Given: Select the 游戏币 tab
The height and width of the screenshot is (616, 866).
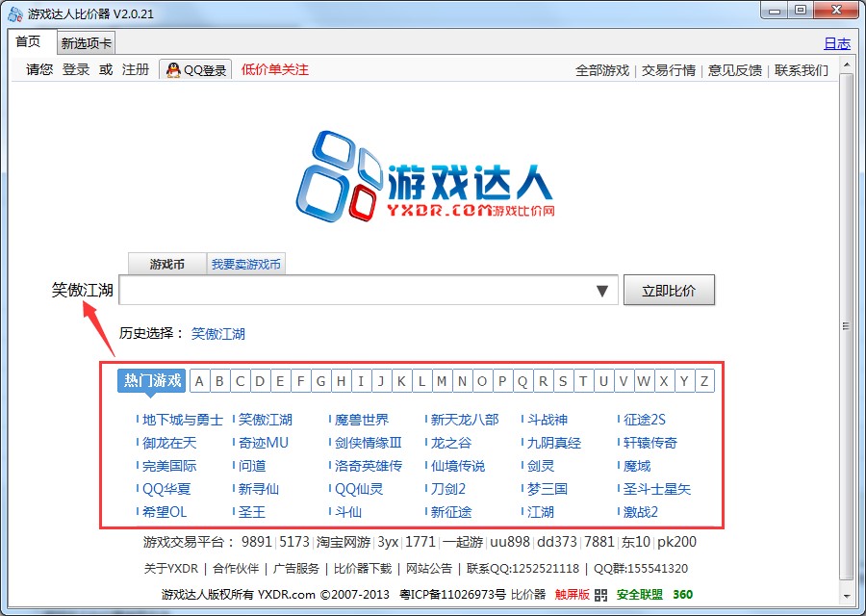Looking at the screenshot, I should 166,264.
